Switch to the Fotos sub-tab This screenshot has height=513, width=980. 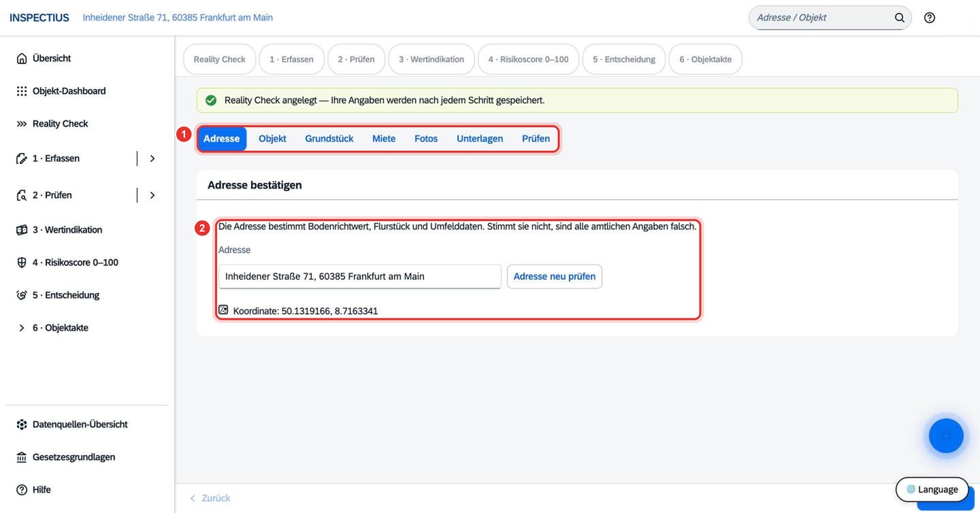(426, 139)
